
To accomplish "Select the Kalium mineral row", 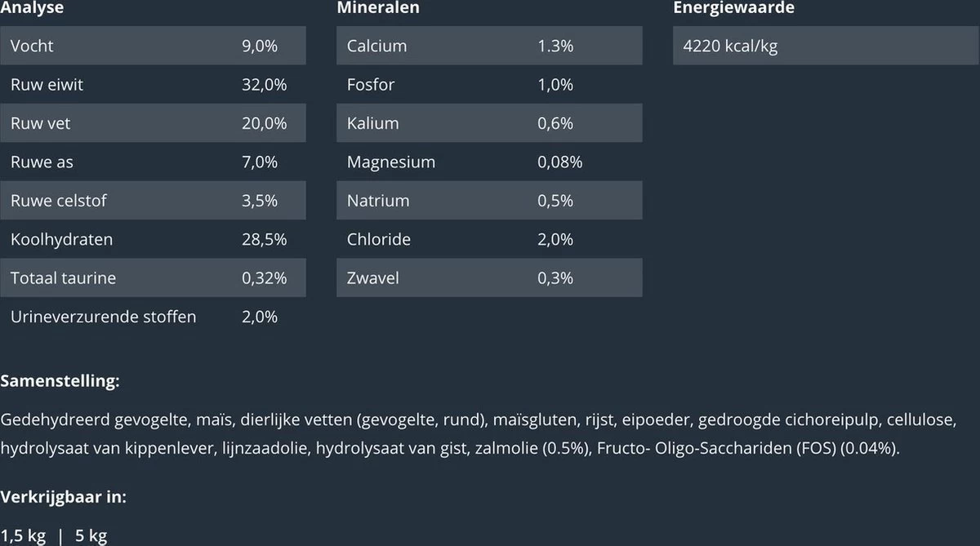I will 488,123.
